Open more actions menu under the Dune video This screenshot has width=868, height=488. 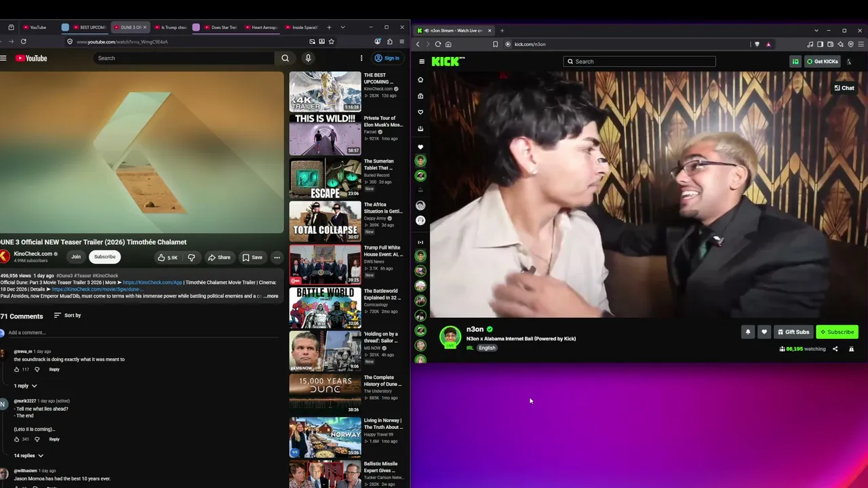point(277,258)
